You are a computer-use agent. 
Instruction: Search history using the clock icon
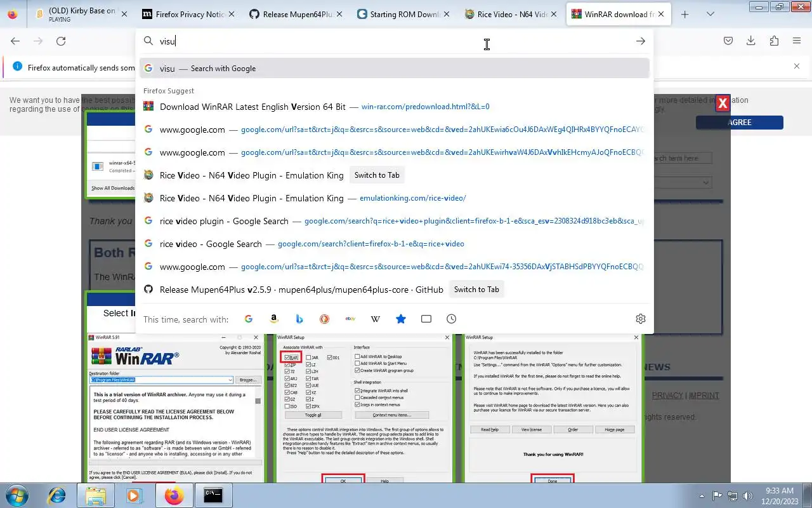pos(452,319)
